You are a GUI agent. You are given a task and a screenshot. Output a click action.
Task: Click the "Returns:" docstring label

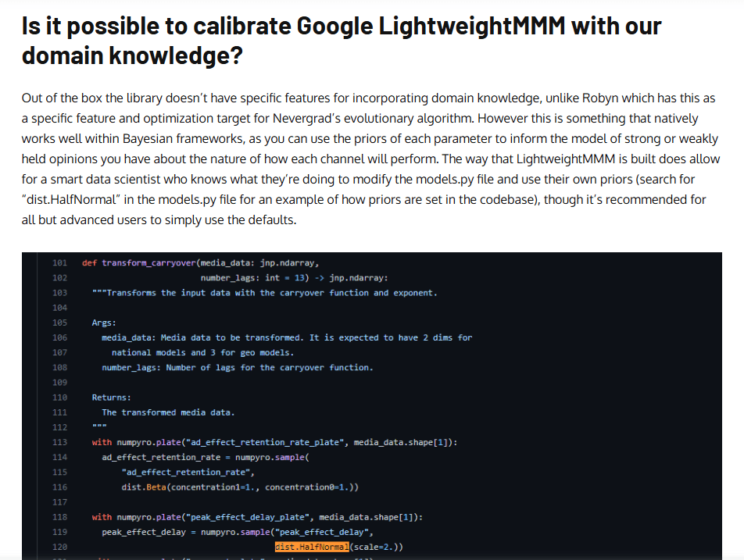(112, 398)
